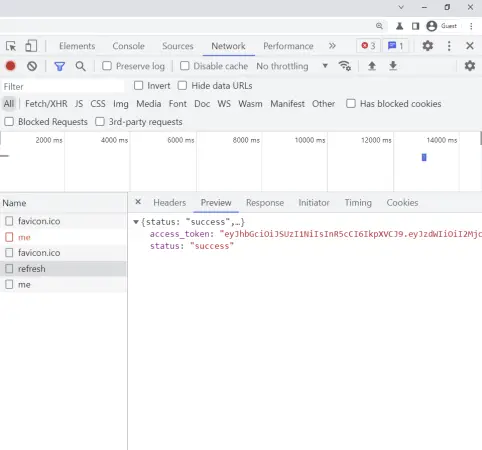Toggle the filter funnel icon
The image size is (482, 450).
point(60,66)
